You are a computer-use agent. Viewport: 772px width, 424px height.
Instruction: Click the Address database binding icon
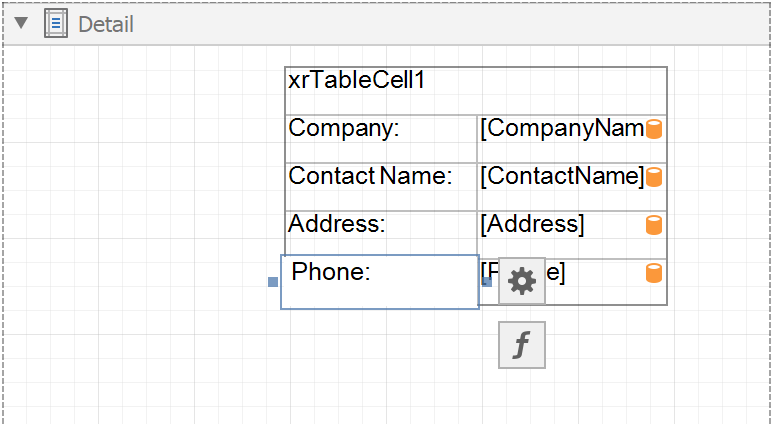(x=654, y=225)
